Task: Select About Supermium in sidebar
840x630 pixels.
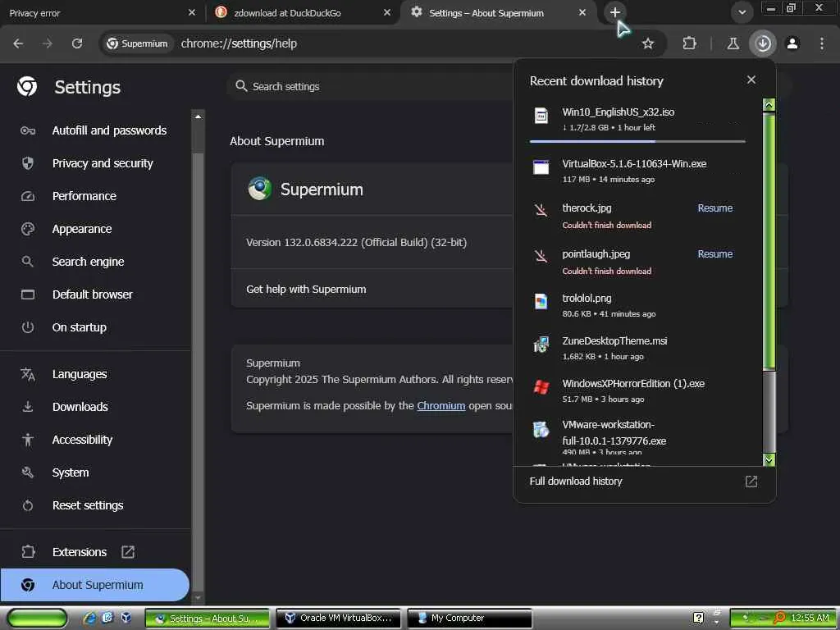Action: [94, 585]
